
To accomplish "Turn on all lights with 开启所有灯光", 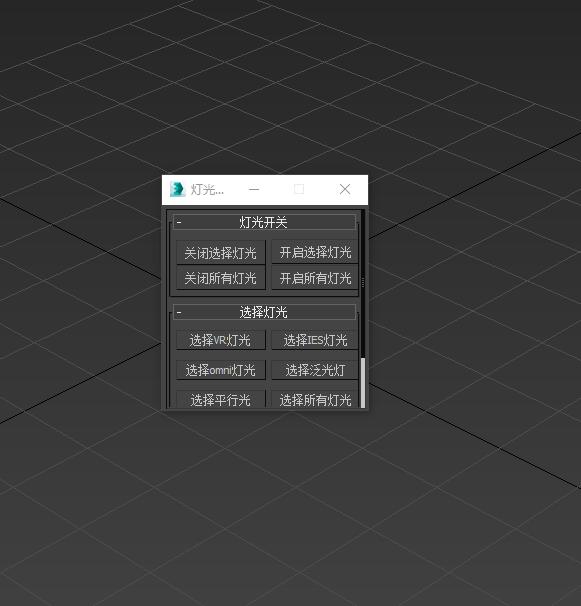I will coord(315,277).
